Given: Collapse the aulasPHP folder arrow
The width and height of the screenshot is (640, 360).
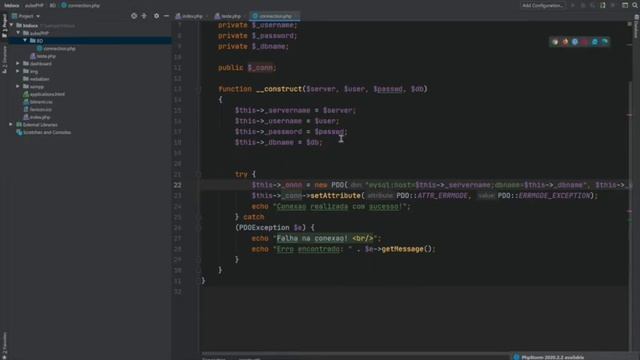Looking at the screenshot, I should click(18, 33).
